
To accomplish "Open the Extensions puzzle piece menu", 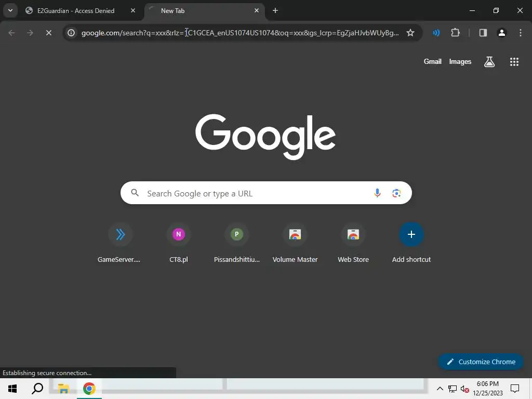I will click(455, 33).
